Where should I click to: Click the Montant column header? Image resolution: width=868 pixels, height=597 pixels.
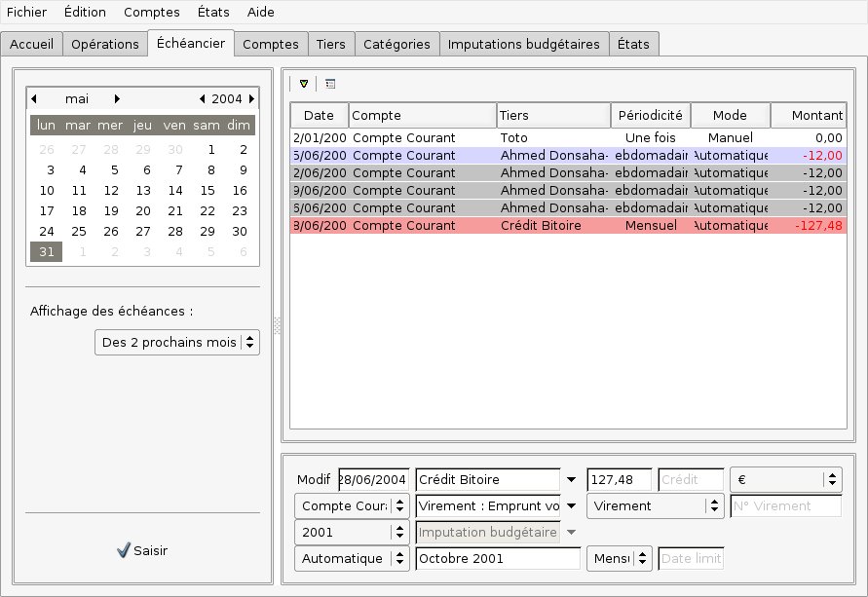tap(809, 115)
